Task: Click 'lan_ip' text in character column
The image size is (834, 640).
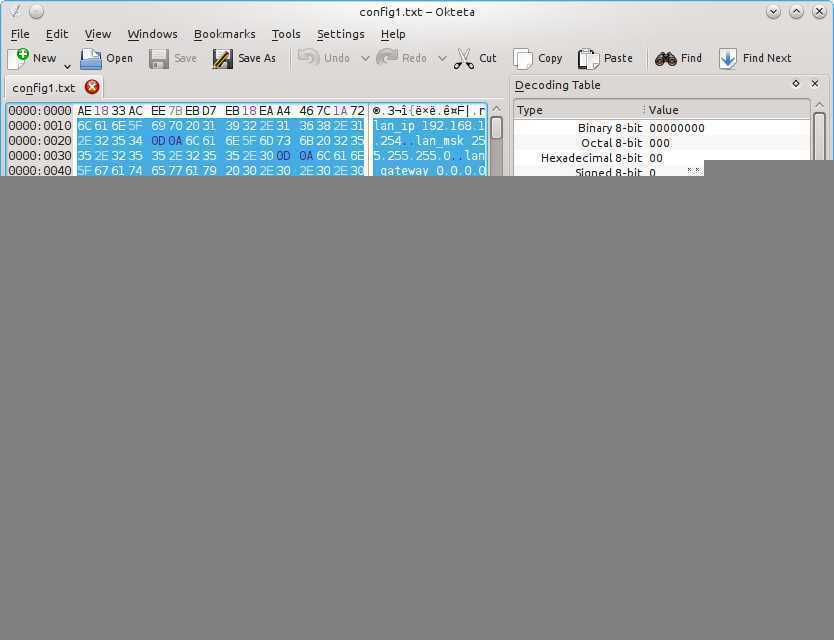Action: (x=394, y=126)
